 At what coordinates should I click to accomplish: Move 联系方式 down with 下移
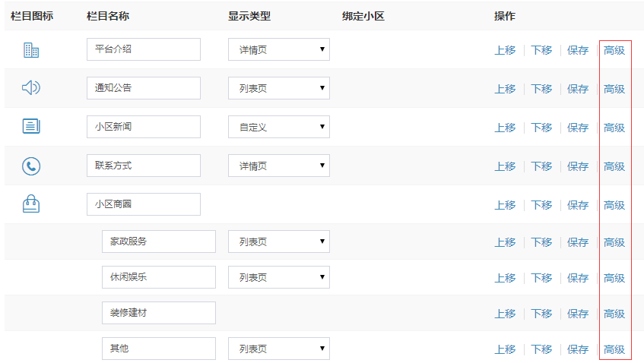click(541, 166)
